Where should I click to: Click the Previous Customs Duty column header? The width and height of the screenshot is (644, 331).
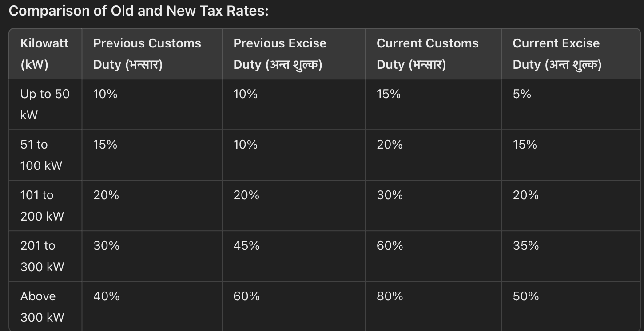[x=147, y=54]
